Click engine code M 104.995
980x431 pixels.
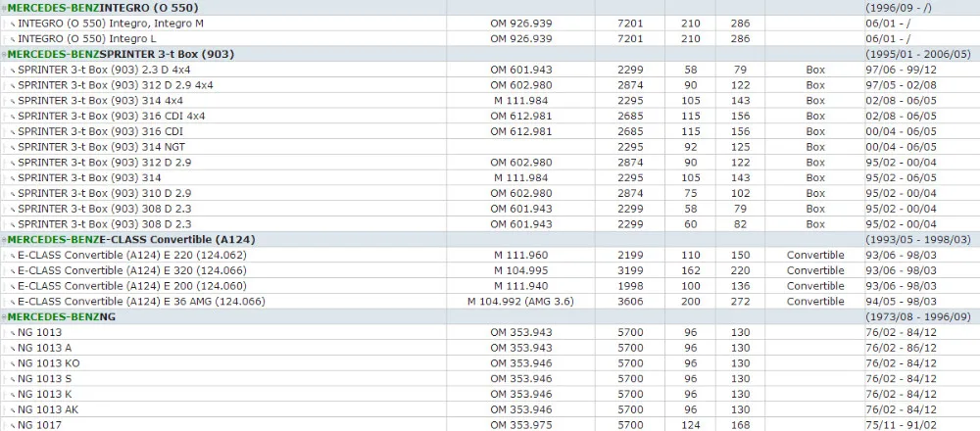[520, 270]
